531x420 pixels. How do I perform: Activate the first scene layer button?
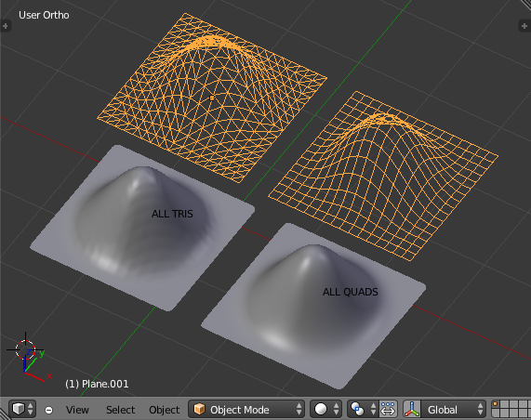[x=496, y=405]
